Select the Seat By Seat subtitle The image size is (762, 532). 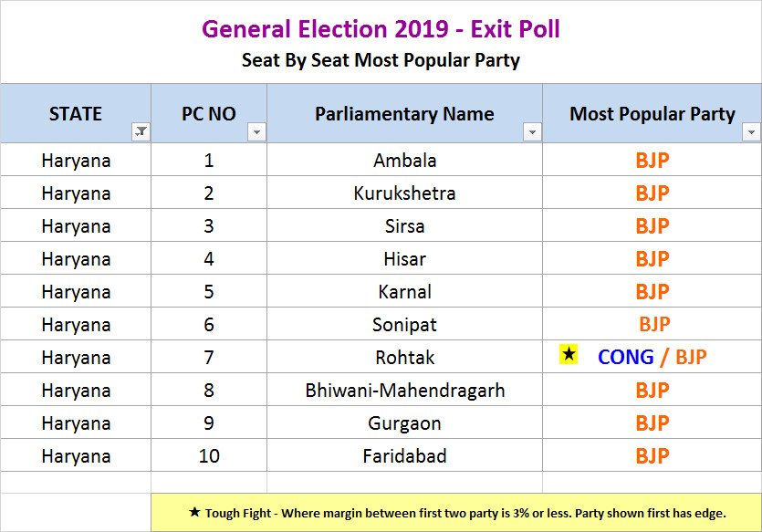[x=381, y=61]
